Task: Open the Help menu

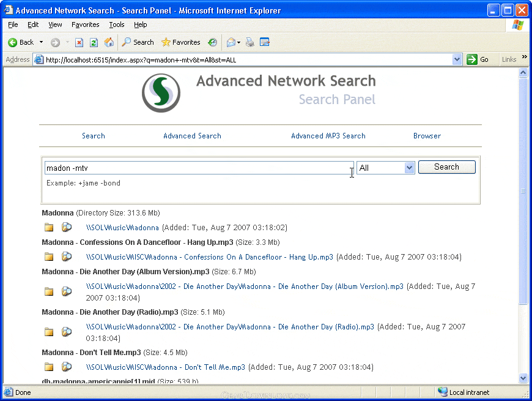Action: (141, 24)
